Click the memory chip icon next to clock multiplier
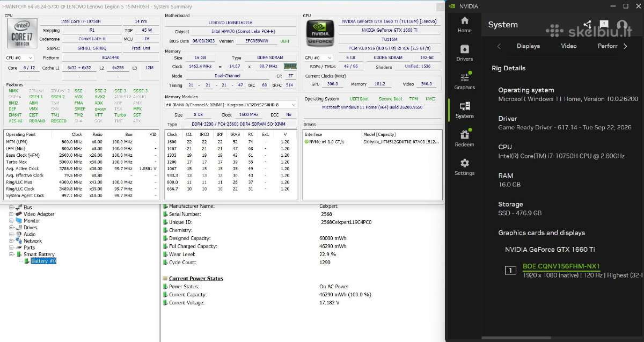 (x=290, y=66)
